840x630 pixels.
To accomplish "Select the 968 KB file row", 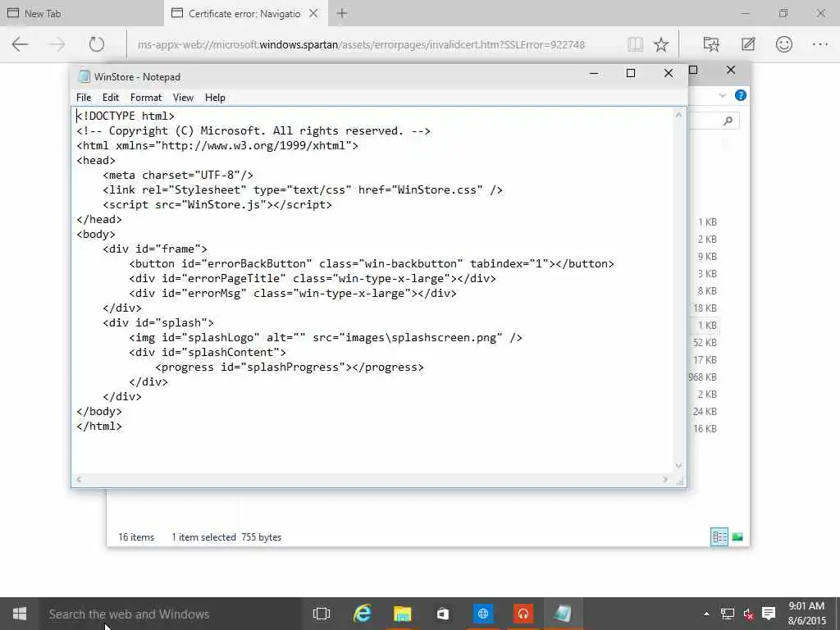I will 702,377.
